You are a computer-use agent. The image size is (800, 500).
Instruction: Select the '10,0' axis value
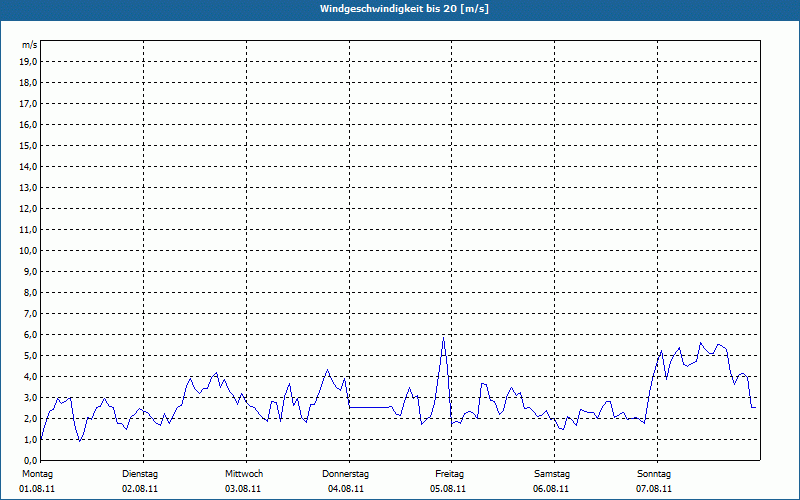tap(28, 251)
